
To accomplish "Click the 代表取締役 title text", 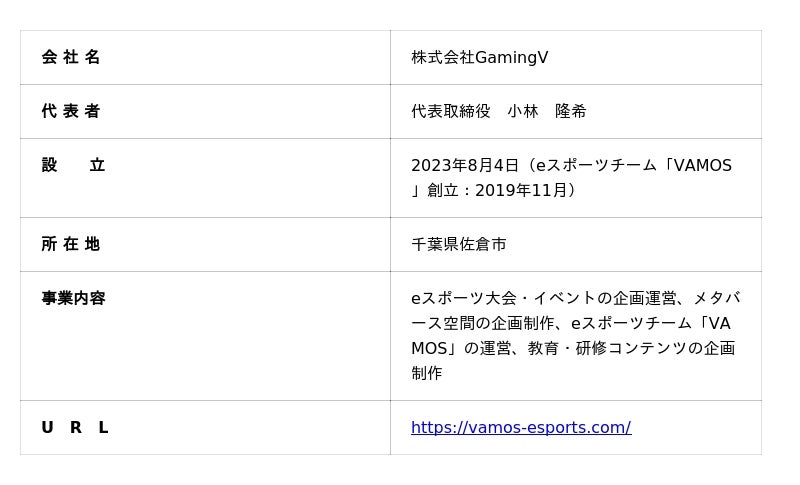I will 451,111.
